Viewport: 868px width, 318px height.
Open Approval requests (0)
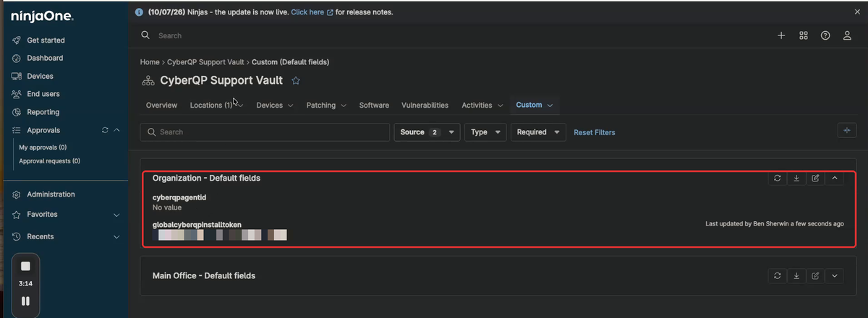click(50, 161)
